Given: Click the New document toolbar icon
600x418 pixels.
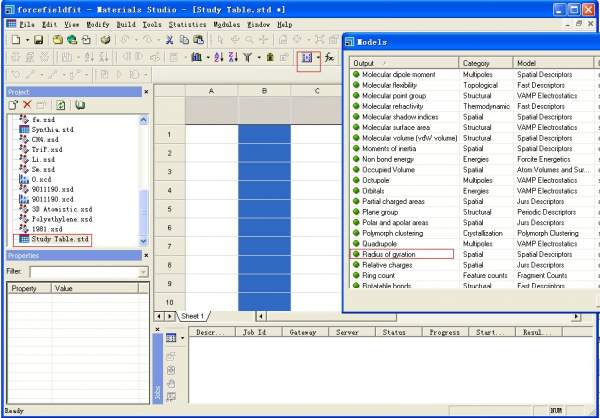Looking at the screenshot, I should coord(16,40).
